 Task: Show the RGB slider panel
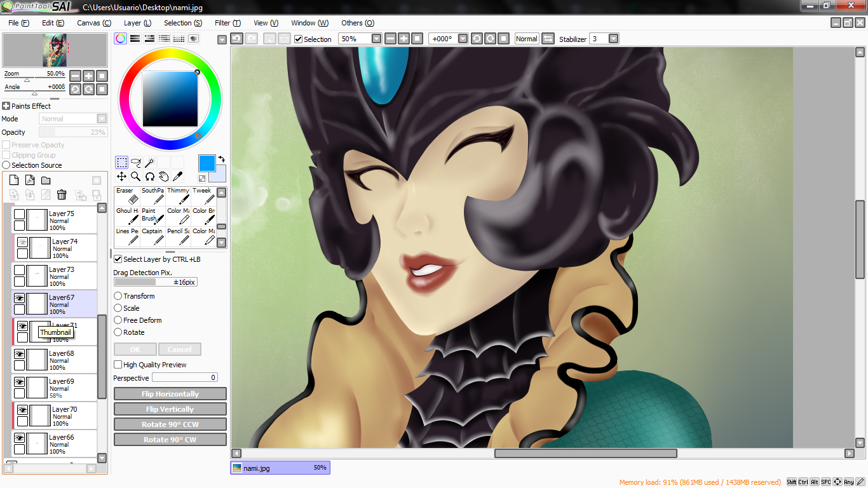(x=135, y=39)
